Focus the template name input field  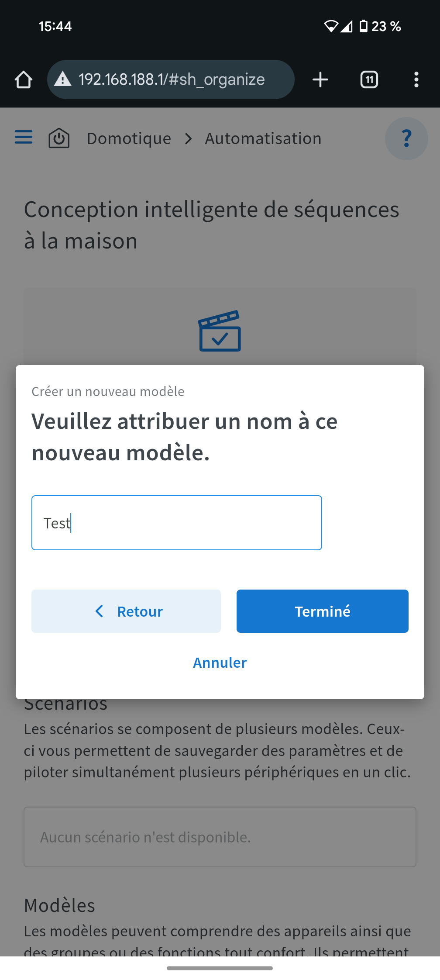[177, 523]
